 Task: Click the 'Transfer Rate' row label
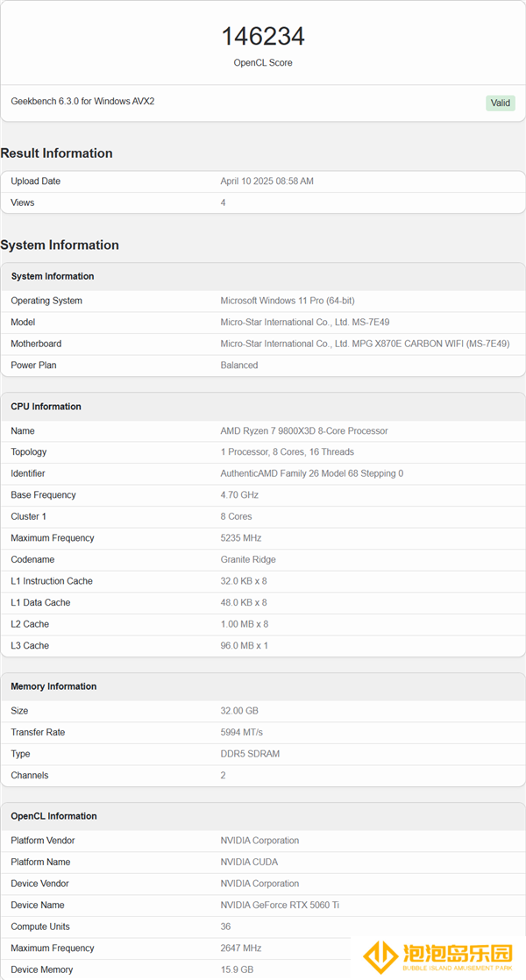(38, 733)
